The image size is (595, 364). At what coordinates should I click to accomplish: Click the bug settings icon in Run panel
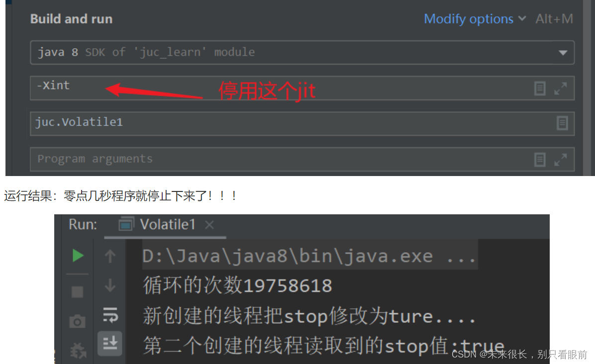click(78, 351)
